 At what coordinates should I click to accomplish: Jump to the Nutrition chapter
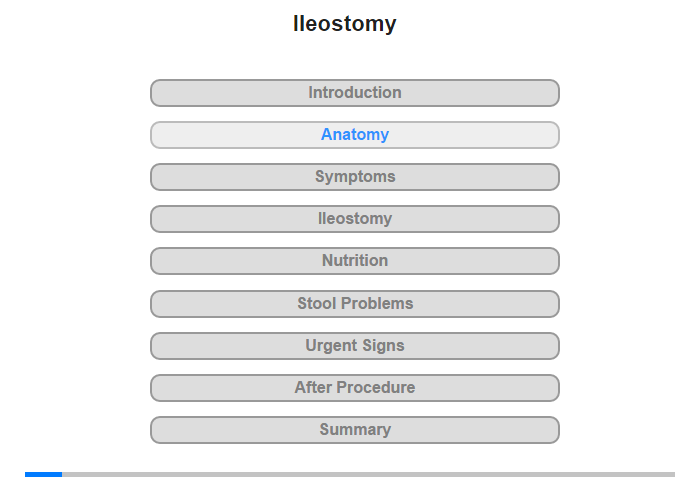coord(355,261)
